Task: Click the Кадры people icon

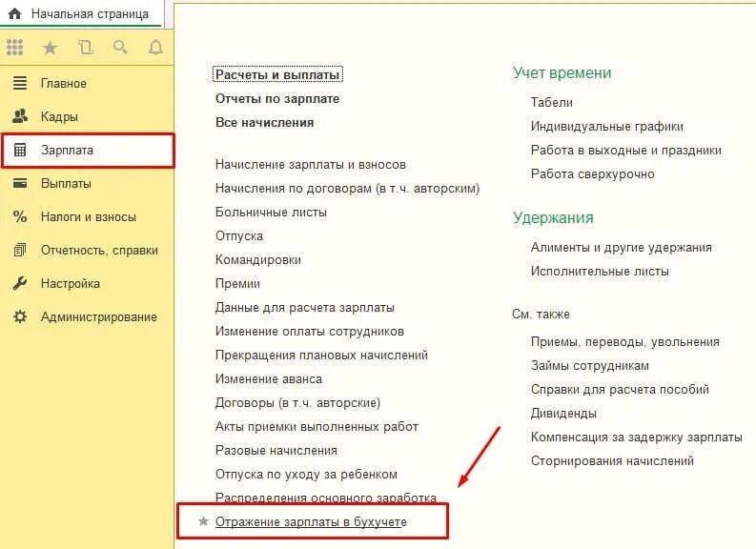Action: pyautogui.click(x=20, y=116)
